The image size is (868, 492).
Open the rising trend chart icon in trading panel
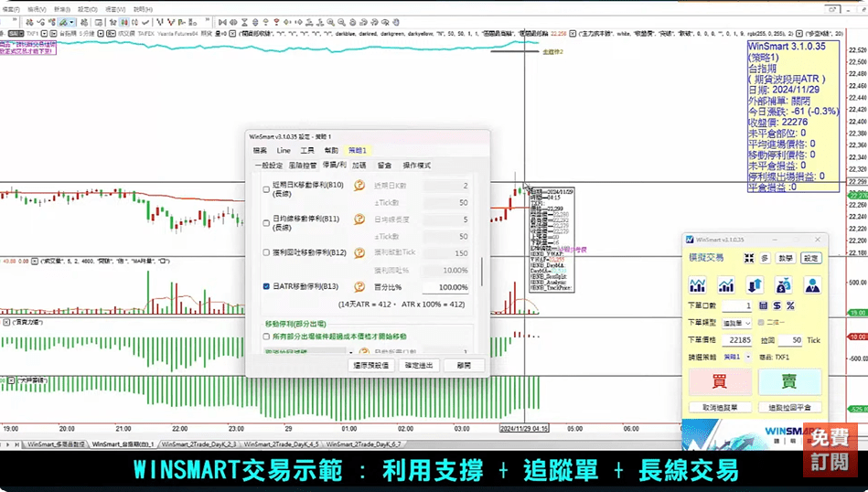725,285
